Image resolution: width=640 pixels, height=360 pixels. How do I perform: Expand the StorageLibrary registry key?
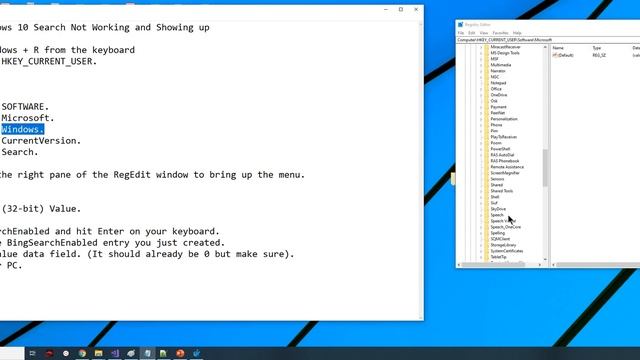click(x=481, y=245)
